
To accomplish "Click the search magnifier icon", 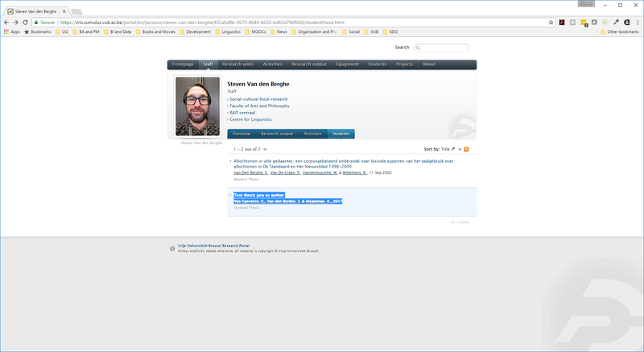I will tap(418, 48).
